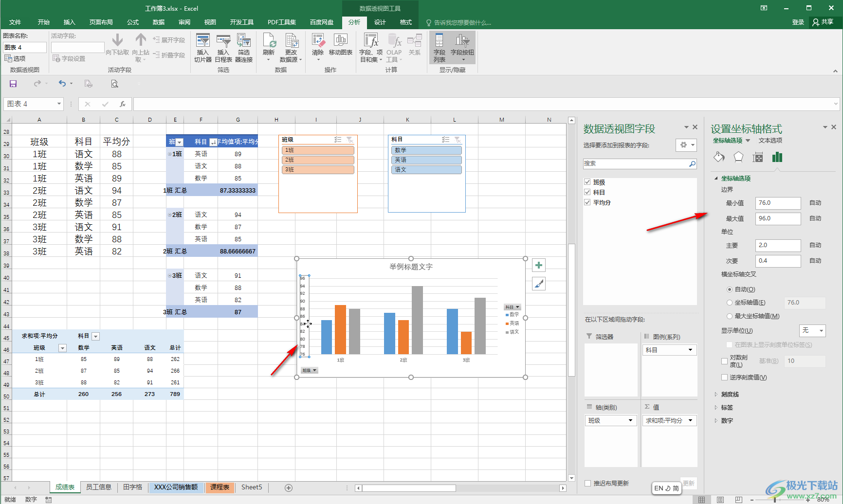The height and width of the screenshot is (504, 843).
Task: Enable the 推迟布局更新 checkbox
Action: coord(588,484)
